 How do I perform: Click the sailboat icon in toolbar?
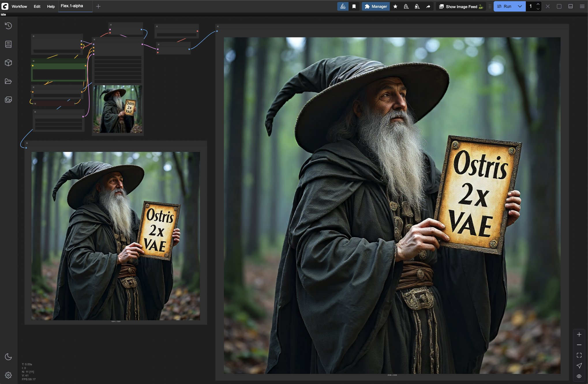343,6
